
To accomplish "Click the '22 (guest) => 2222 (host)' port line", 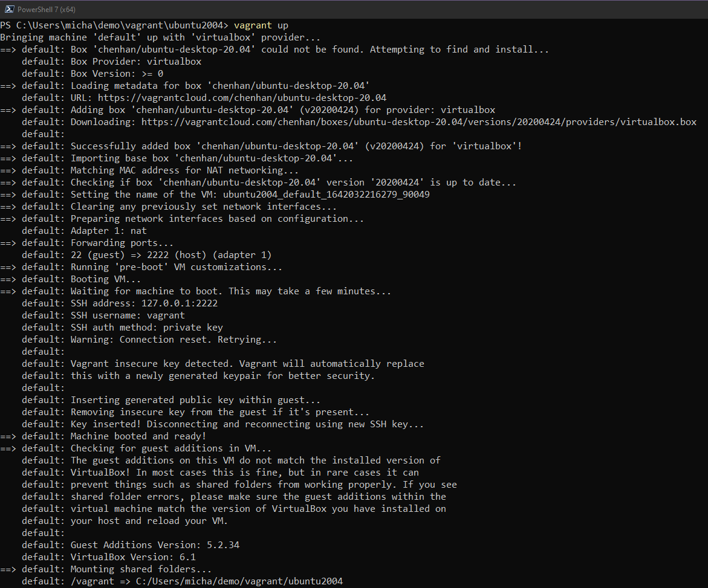I will click(171, 255).
